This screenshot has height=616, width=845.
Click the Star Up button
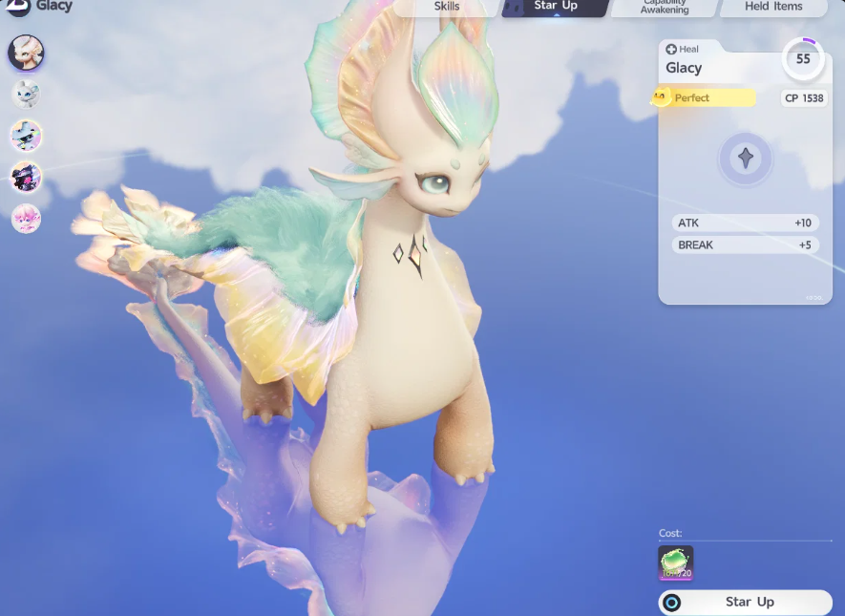pyautogui.click(x=746, y=602)
